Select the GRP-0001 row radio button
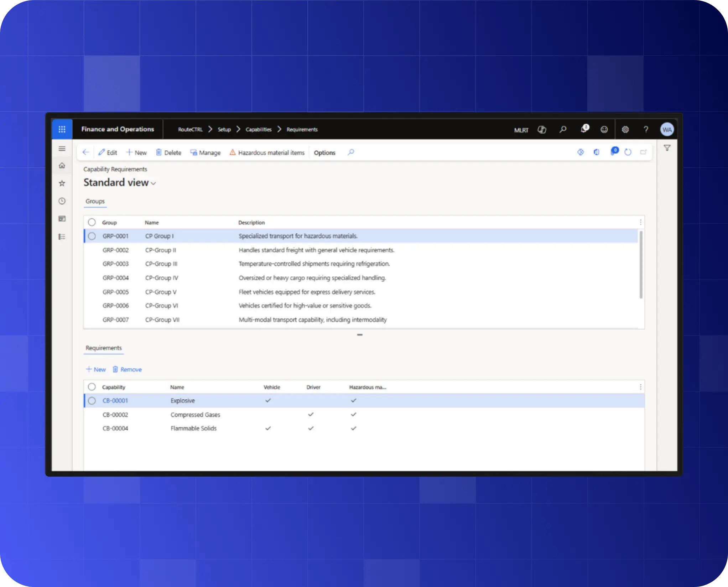The image size is (728, 587). pyautogui.click(x=92, y=236)
